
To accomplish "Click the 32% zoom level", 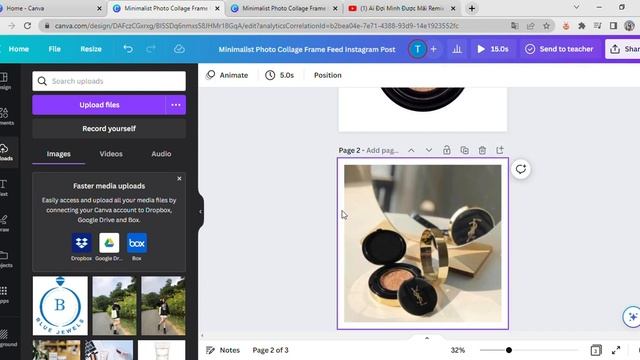I will coord(458,350).
